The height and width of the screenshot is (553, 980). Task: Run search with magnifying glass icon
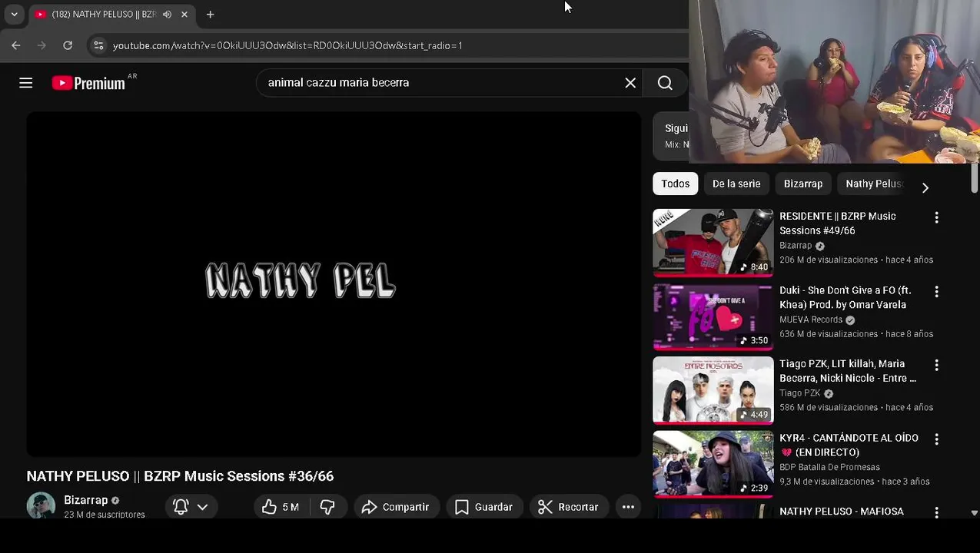(x=665, y=83)
